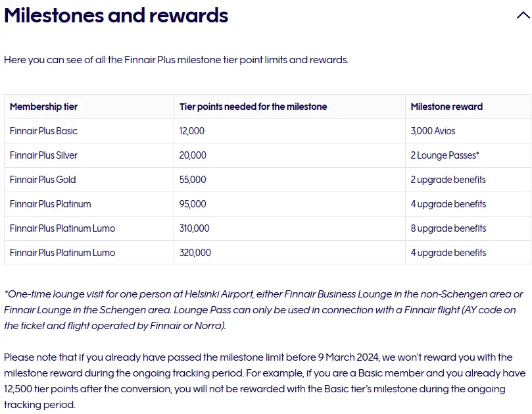
Task: Click the Membership tier column header
Action: [x=43, y=107]
